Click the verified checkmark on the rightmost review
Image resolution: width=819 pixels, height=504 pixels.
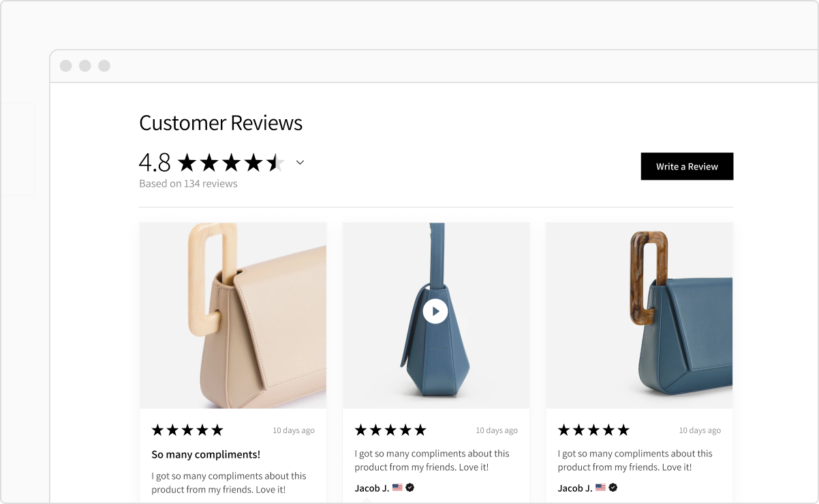pyautogui.click(x=612, y=488)
